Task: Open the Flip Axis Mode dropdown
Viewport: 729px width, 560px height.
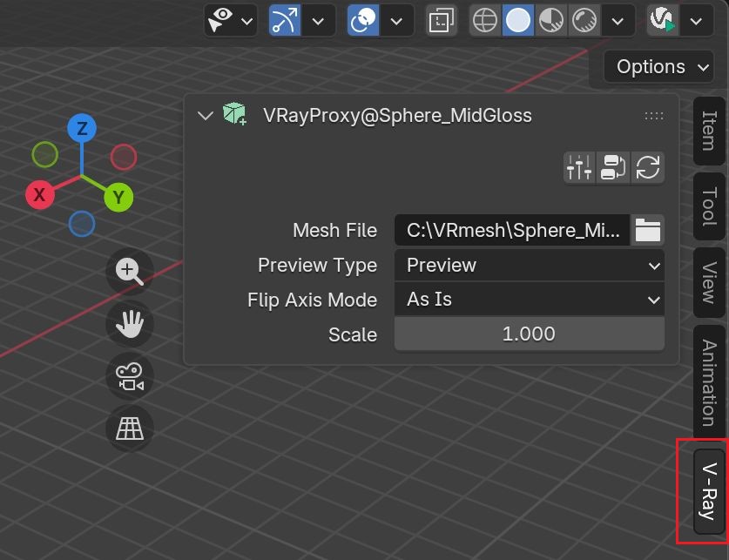Action: 530,300
